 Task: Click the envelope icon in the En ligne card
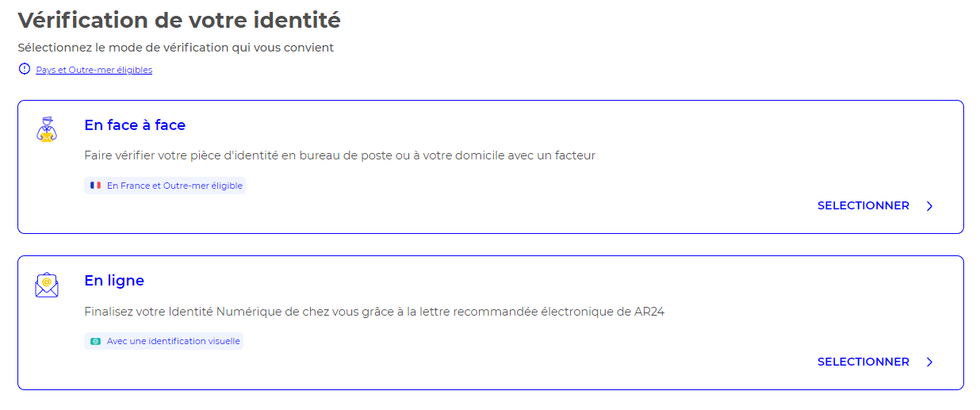(47, 285)
